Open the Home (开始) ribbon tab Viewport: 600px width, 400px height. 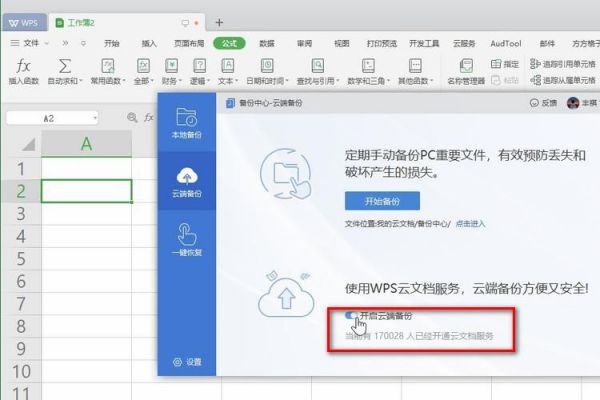112,44
